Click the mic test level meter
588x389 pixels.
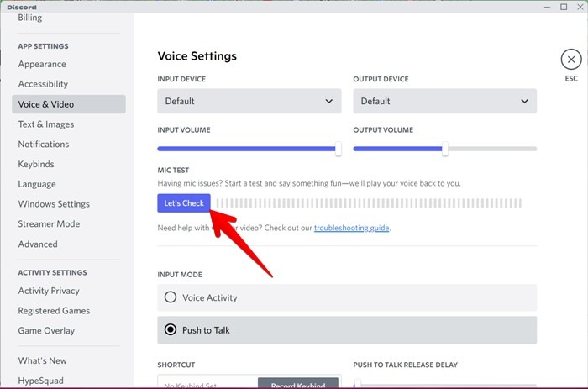click(x=369, y=203)
